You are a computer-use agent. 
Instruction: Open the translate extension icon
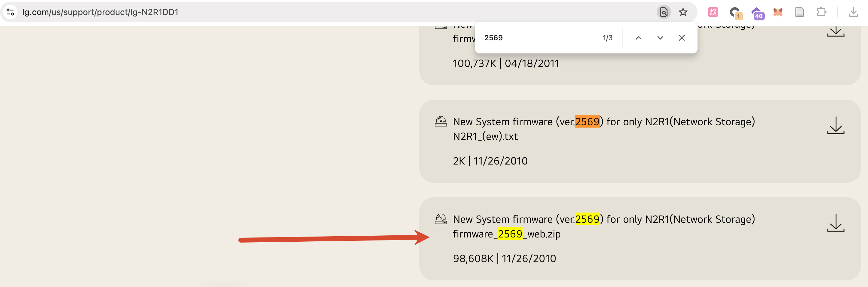pyautogui.click(x=713, y=12)
